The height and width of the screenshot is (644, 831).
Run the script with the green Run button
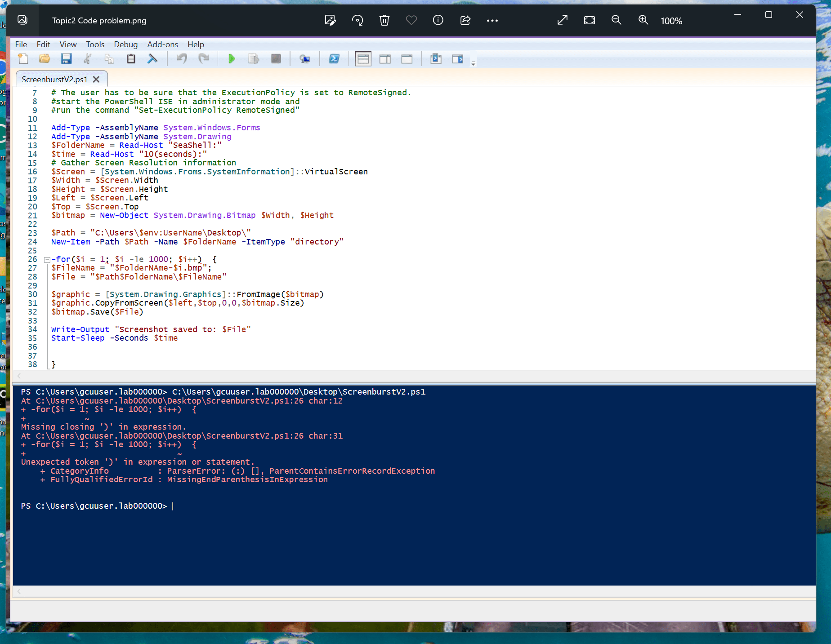(x=231, y=58)
